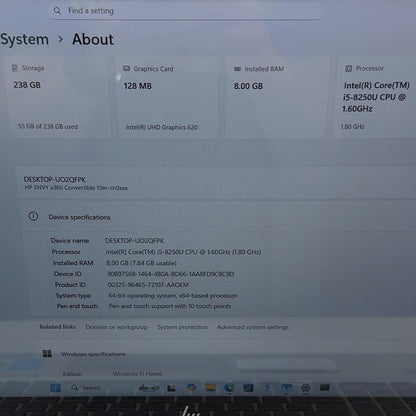Open the Start menu from the taskbar
The image size is (416, 416).
click(55, 388)
